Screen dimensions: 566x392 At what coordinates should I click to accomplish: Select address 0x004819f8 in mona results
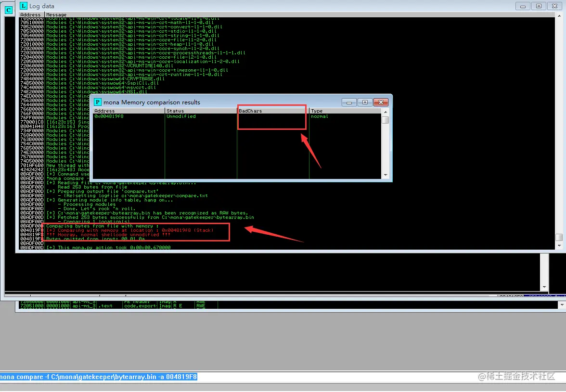[x=109, y=116]
